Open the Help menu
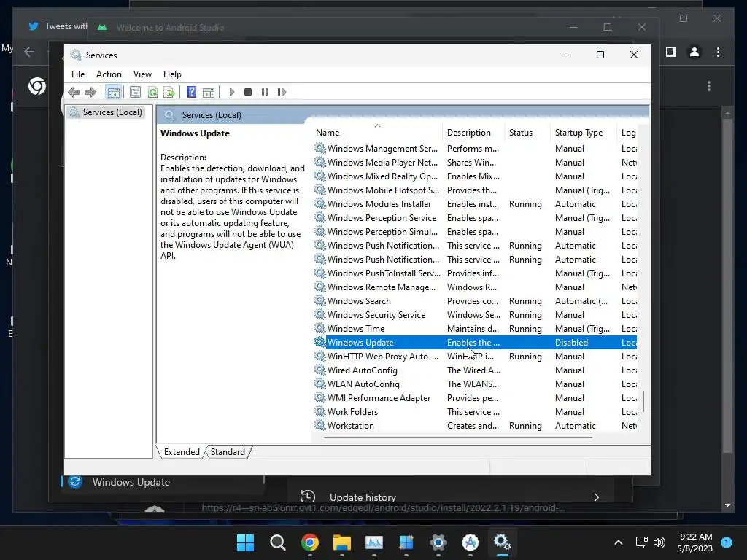Screen dimensions: 747x560 tap(172, 74)
